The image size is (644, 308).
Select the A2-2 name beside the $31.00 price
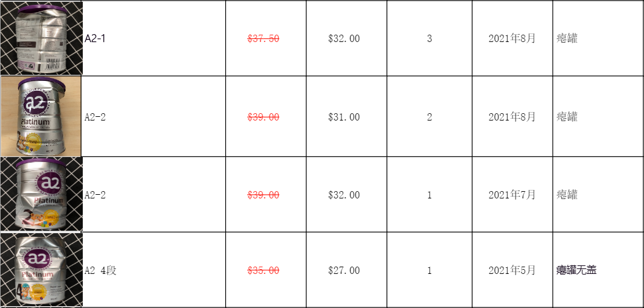(95, 117)
